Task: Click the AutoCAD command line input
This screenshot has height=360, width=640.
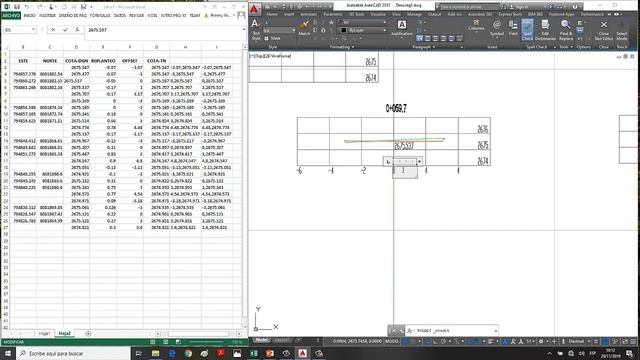Action: 451,331
